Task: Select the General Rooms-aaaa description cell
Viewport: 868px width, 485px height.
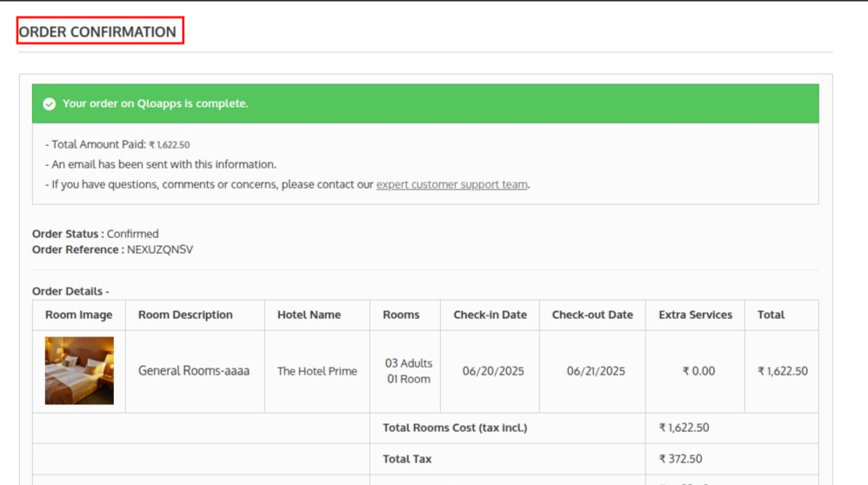Action: tap(194, 371)
